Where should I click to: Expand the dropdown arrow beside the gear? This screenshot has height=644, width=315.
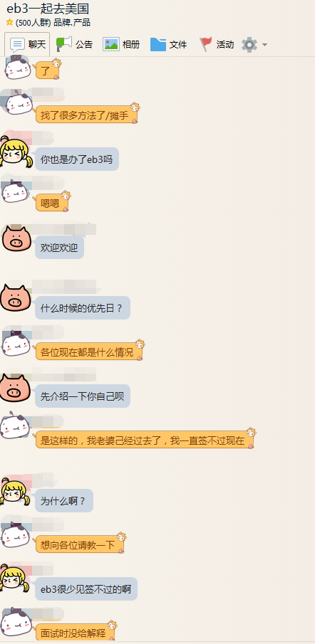pos(264,44)
